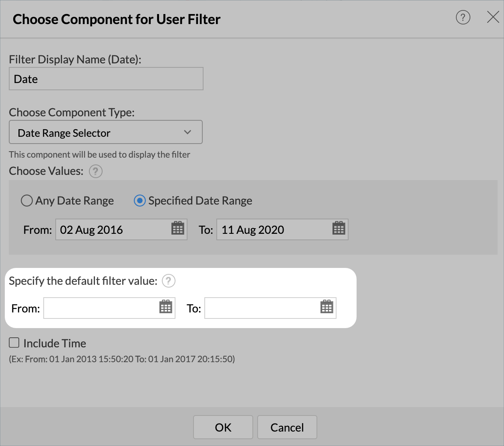The width and height of the screenshot is (504, 446).
Task: Enable the Include Time checkbox
Action: tap(14, 343)
